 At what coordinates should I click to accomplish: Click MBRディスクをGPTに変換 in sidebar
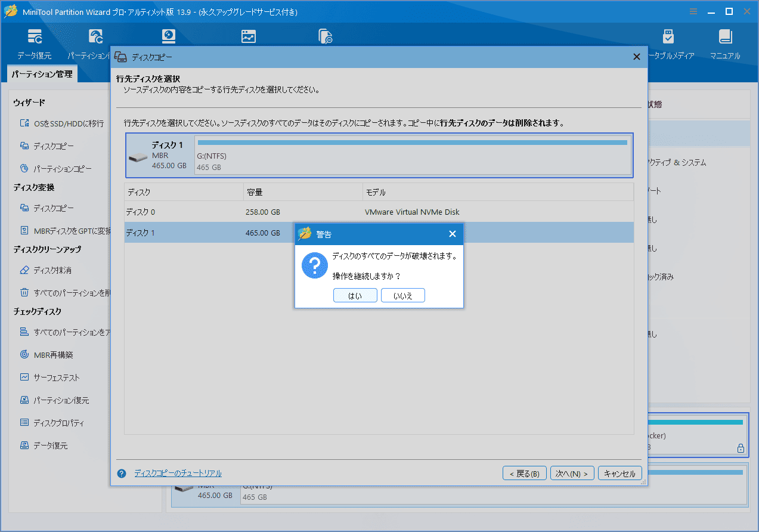pos(72,231)
